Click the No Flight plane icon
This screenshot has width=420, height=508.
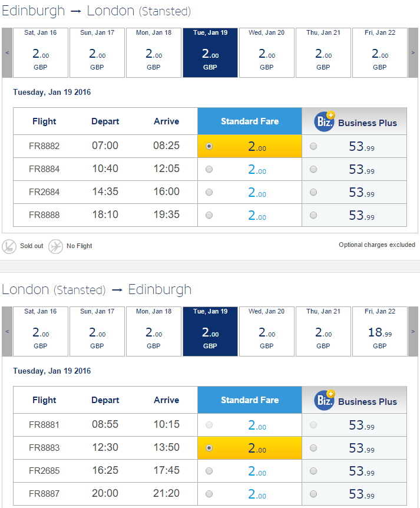coord(56,246)
